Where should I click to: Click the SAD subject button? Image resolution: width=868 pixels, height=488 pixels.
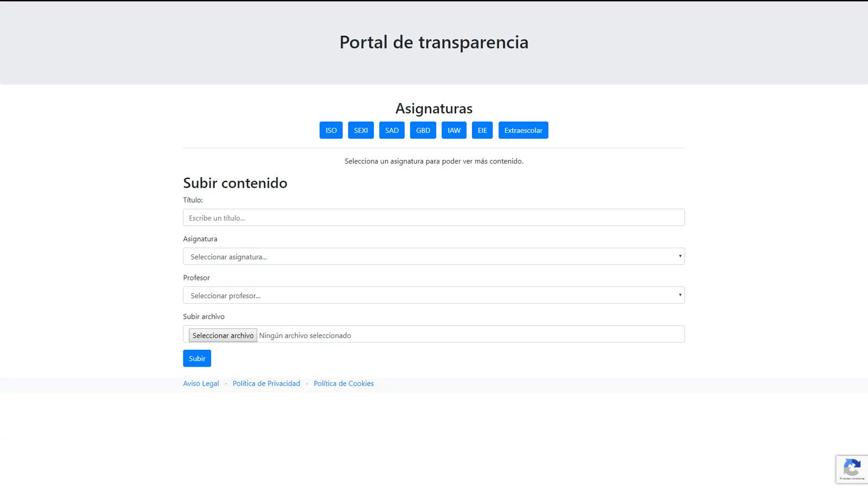pyautogui.click(x=392, y=130)
